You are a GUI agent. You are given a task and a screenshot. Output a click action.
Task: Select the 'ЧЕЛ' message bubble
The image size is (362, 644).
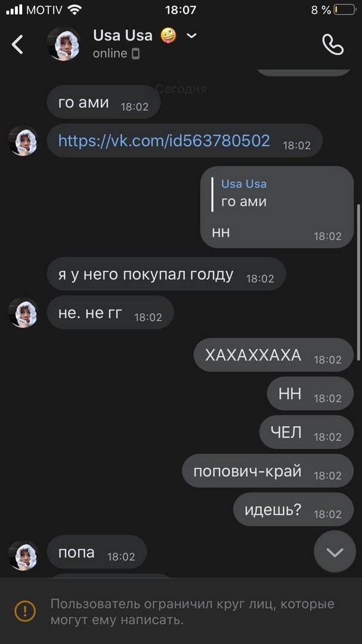[307, 432]
